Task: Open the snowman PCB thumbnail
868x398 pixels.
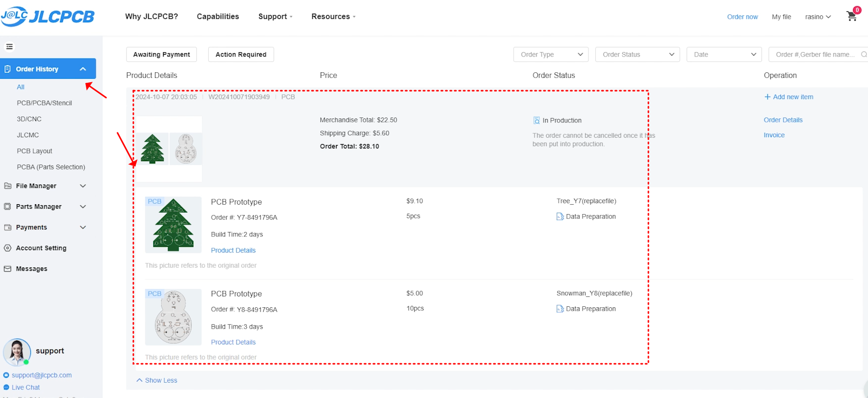Action: [x=173, y=317]
